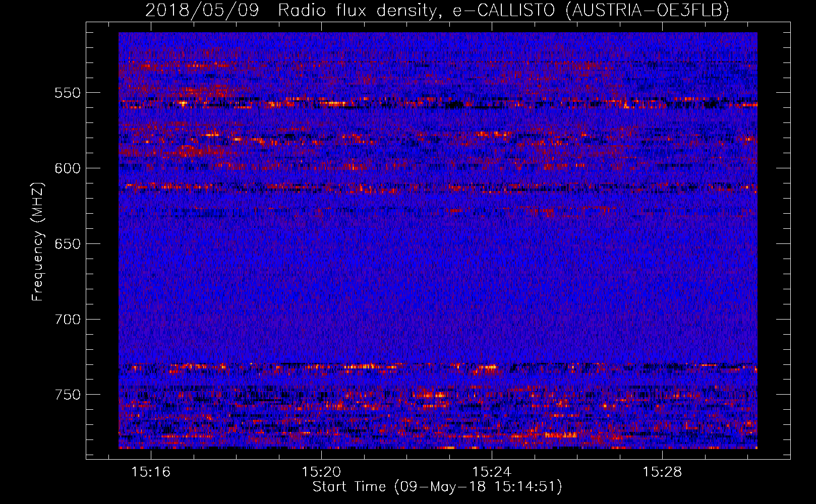This screenshot has height=504, width=816.
Task: Select the 700 frequency axis label
Action: pos(68,320)
